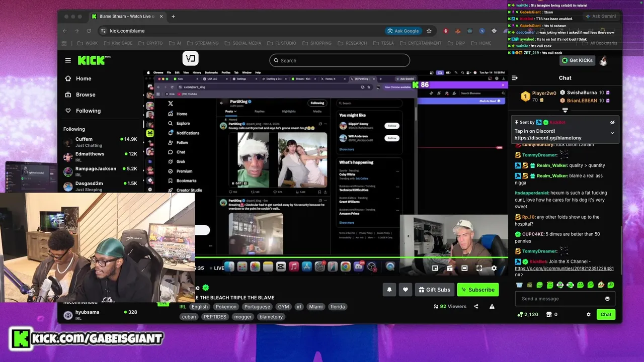
Task: Click the IRL category link
Action: tap(183, 307)
